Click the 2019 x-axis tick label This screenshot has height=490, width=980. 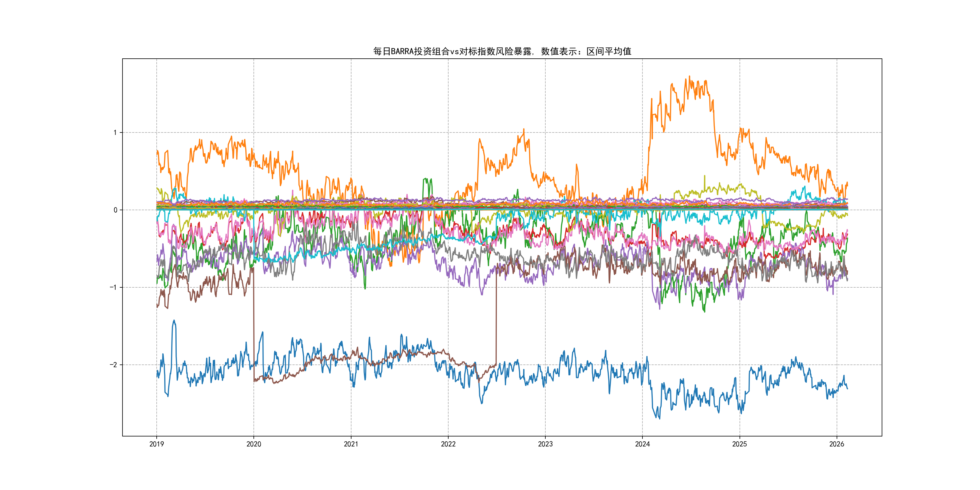click(x=156, y=444)
